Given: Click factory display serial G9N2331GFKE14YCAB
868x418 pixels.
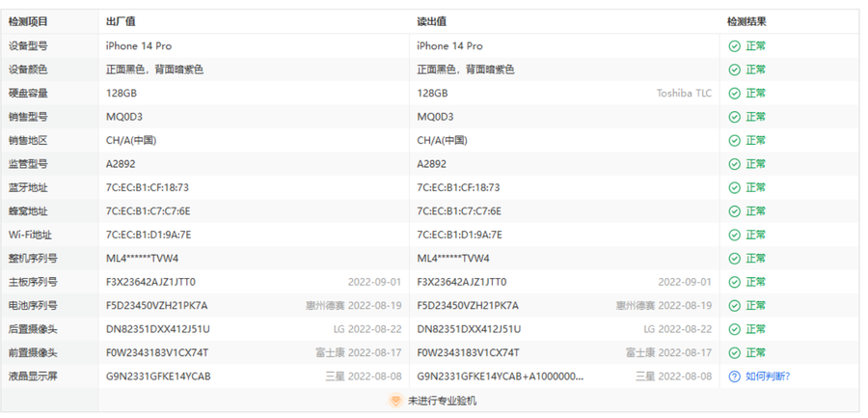Looking at the screenshot, I should (x=158, y=376).
